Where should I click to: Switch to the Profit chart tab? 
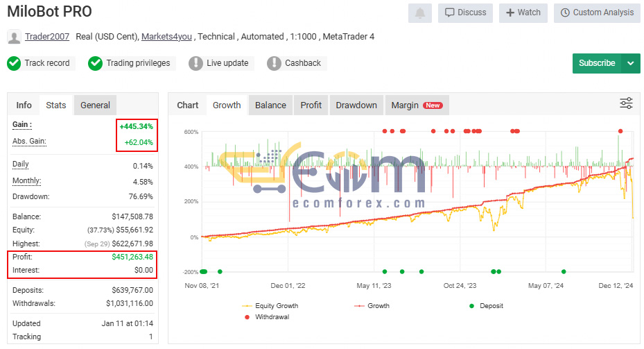(311, 105)
